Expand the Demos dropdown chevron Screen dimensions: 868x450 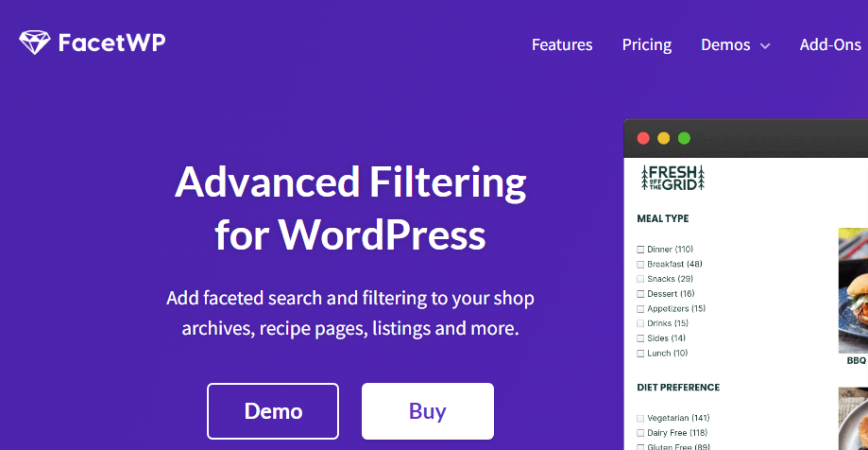pyautogui.click(x=765, y=46)
